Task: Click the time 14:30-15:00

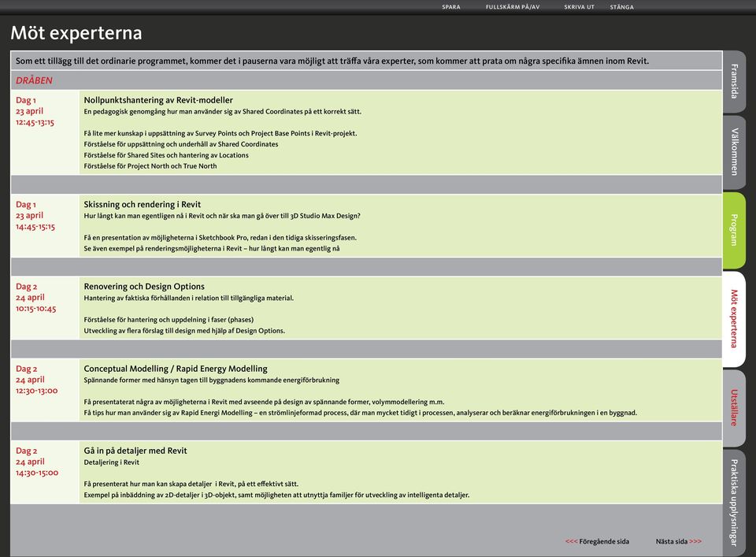Action: (37, 473)
